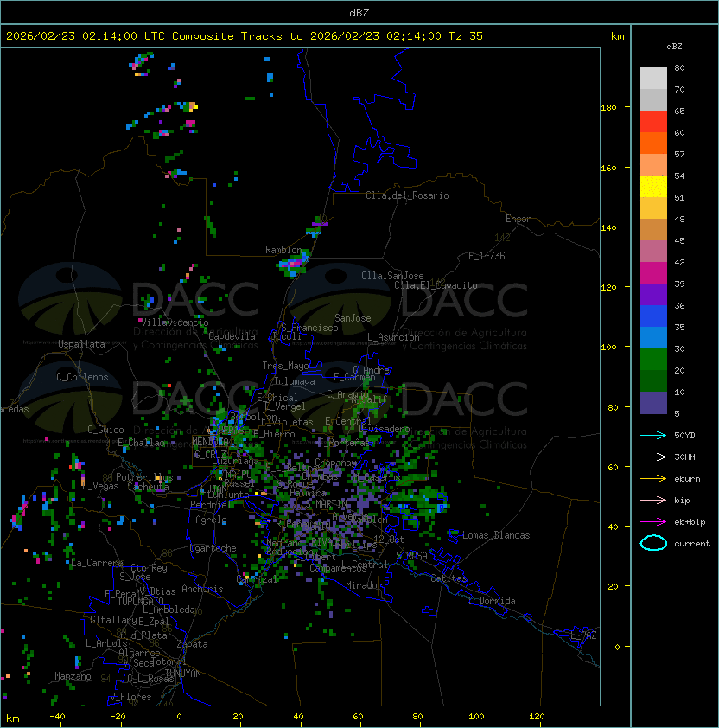Click the Catitas map label
This screenshot has height=728, width=719.
coord(449,578)
